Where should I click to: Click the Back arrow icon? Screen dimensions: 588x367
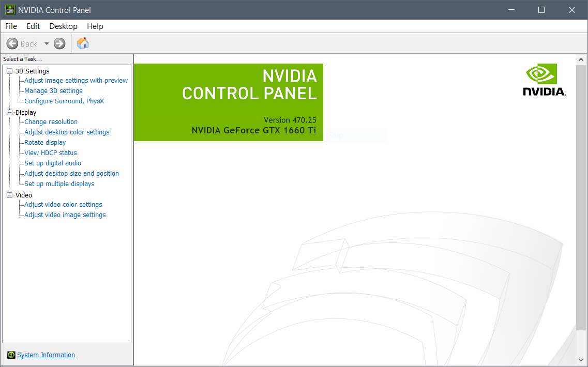point(12,43)
